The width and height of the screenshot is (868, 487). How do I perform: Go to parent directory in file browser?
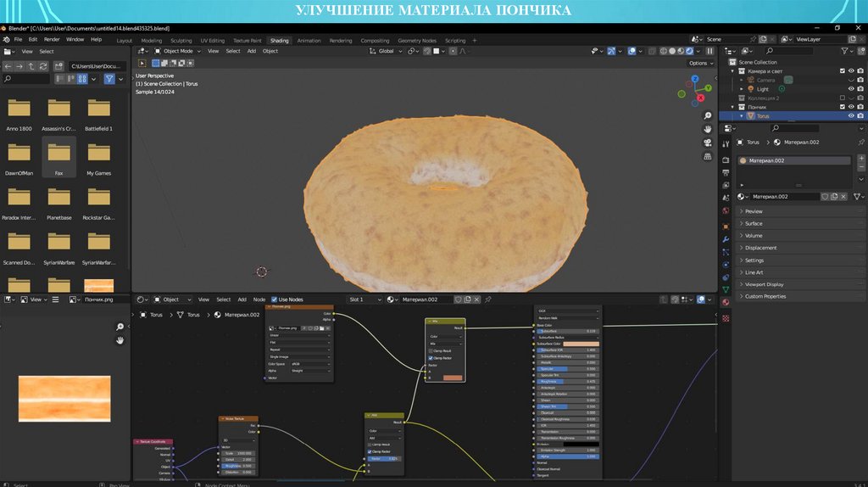[31, 66]
